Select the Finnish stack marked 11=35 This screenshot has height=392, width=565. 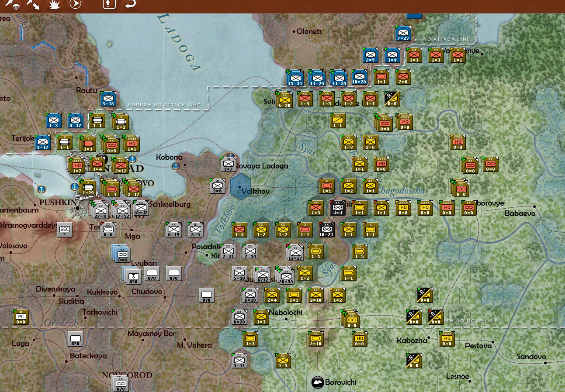(x=339, y=78)
